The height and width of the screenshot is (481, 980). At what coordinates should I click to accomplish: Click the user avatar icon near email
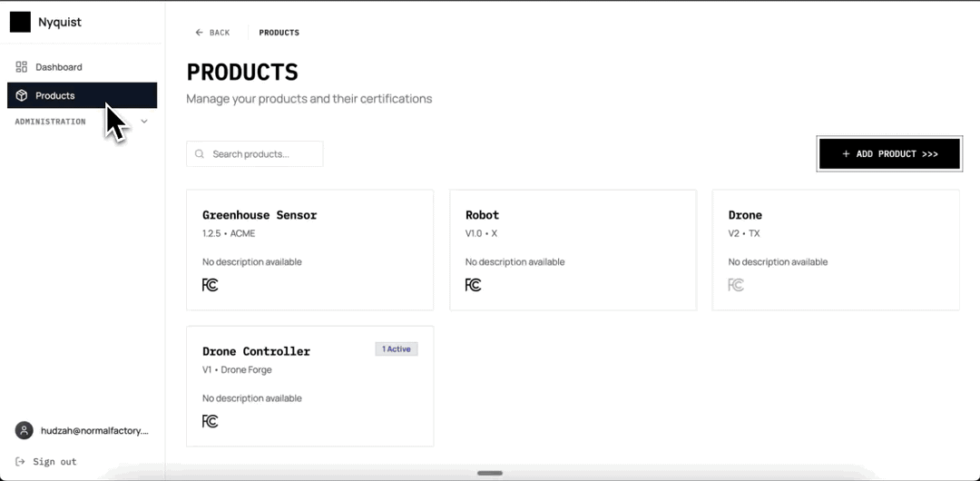tap(24, 431)
